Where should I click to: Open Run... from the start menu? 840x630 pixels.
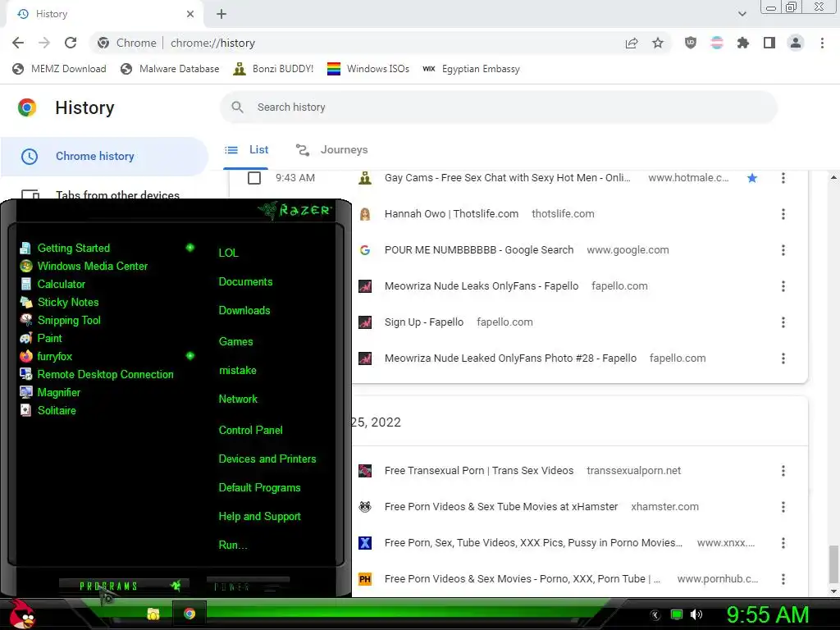(232, 546)
